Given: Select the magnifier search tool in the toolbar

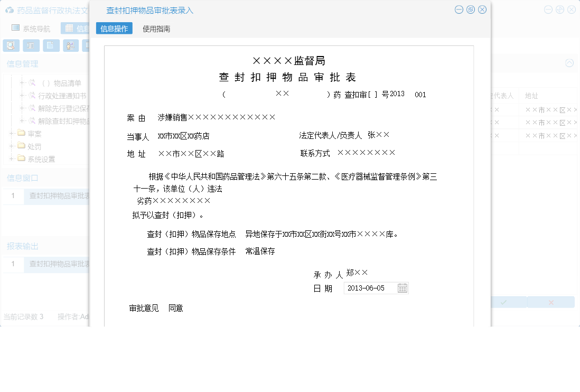Looking at the screenshot, I should (11, 45).
